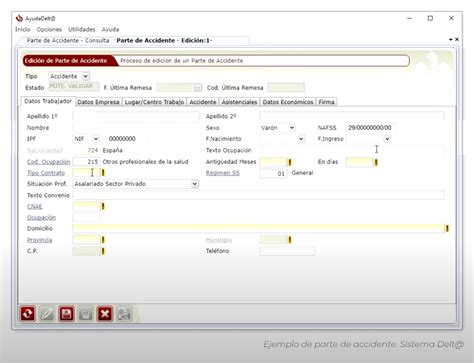Screen dimensions: 474x363
Task: Switch to the Firma tab
Action: click(326, 102)
